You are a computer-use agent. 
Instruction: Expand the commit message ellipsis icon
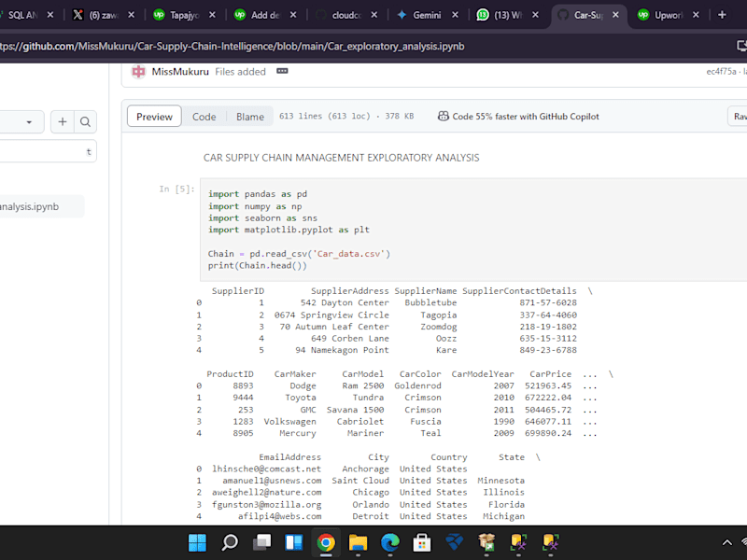[x=282, y=71]
